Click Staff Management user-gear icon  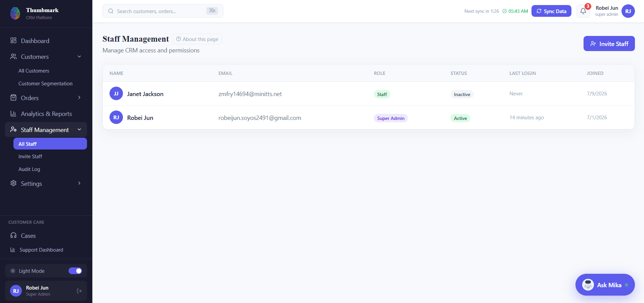click(x=13, y=130)
